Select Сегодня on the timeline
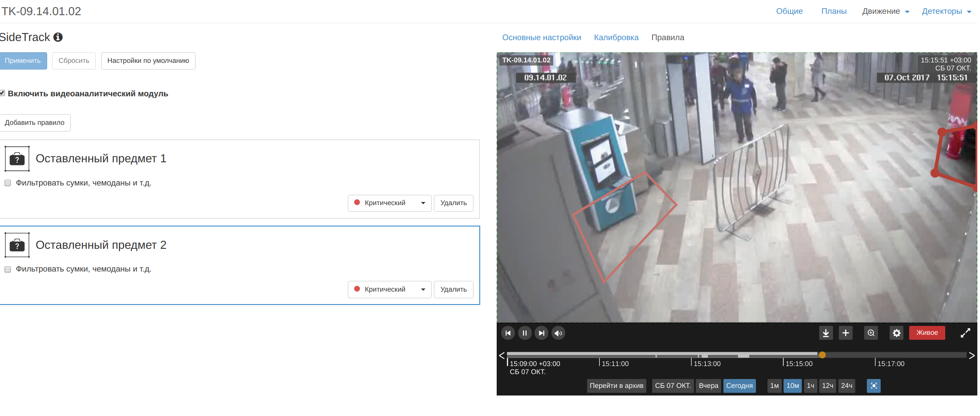Viewport: 980px width, 416px height. [739, 386]
